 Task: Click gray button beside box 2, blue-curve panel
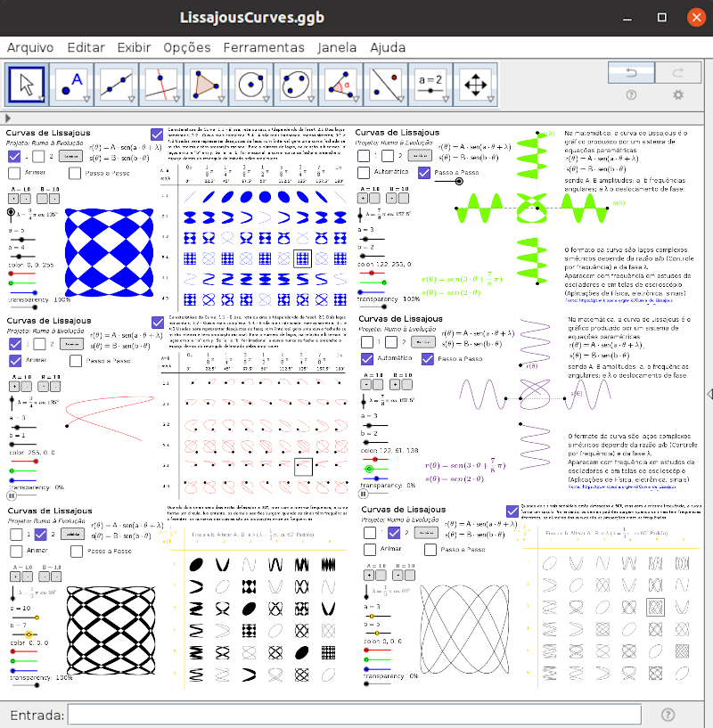70,157
